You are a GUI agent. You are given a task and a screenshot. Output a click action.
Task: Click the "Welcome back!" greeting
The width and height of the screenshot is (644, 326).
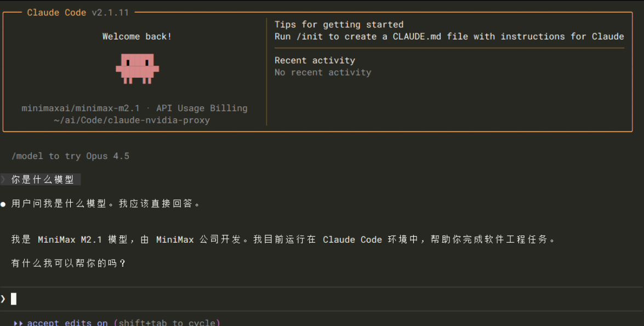click(x=137, y=37)
